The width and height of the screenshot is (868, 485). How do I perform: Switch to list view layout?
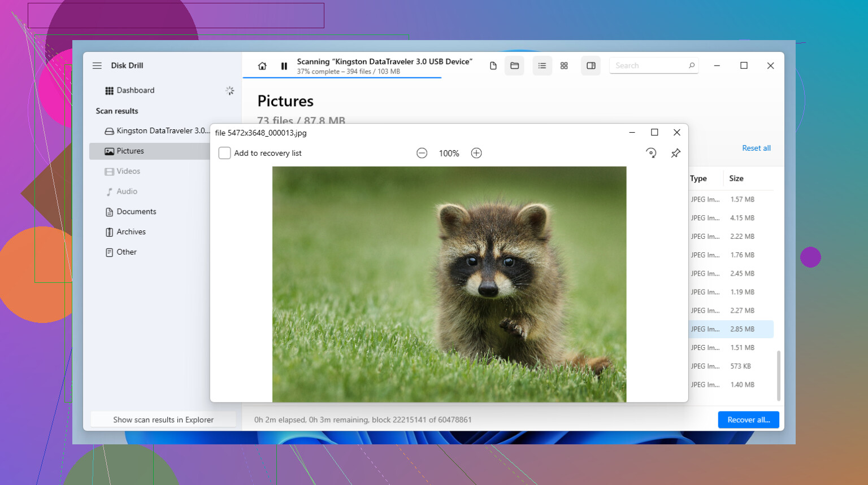coord(542,66)
